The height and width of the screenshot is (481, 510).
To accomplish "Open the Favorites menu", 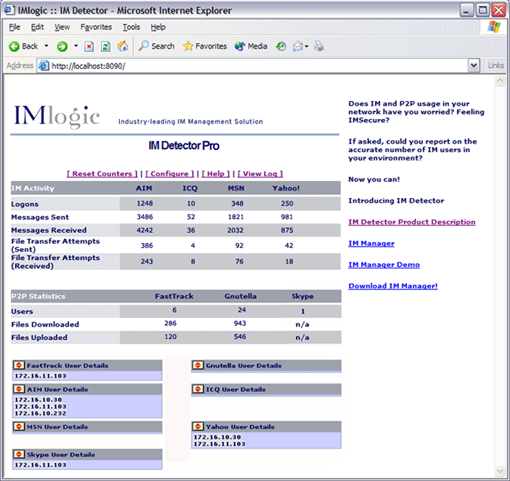I will point(96,27).
